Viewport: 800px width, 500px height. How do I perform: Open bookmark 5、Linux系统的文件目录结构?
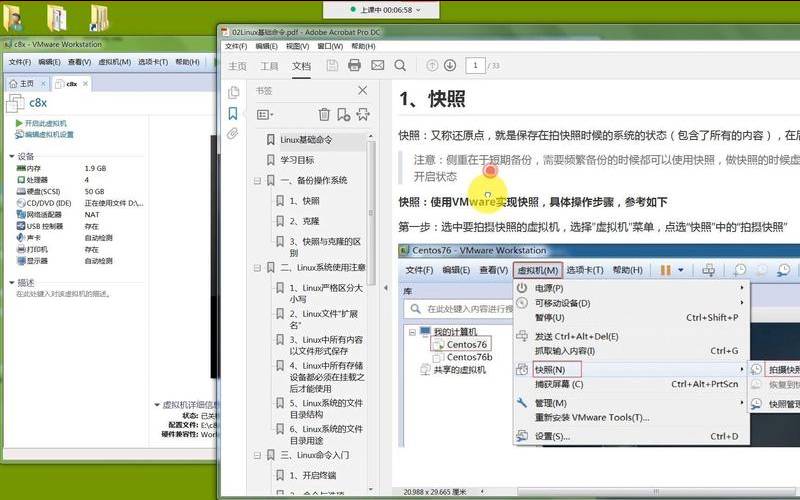pos(326,409)
